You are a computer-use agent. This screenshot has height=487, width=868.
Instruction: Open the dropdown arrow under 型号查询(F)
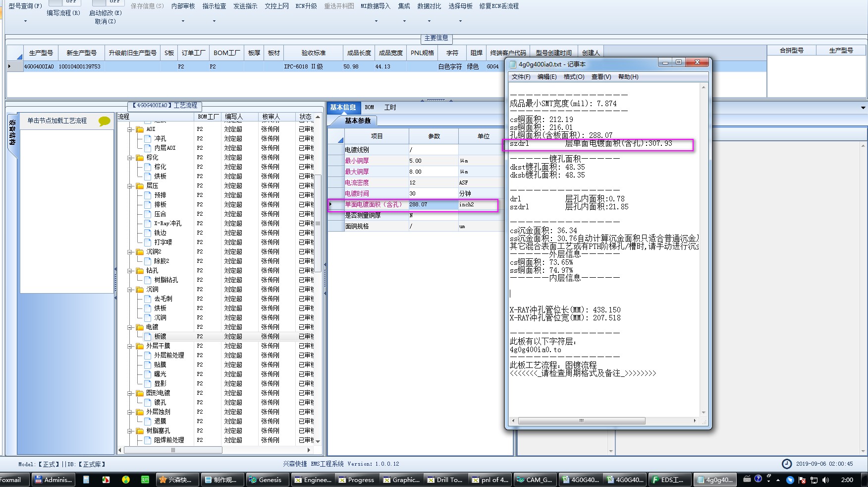pyautogui.click(x=25, y=21)
